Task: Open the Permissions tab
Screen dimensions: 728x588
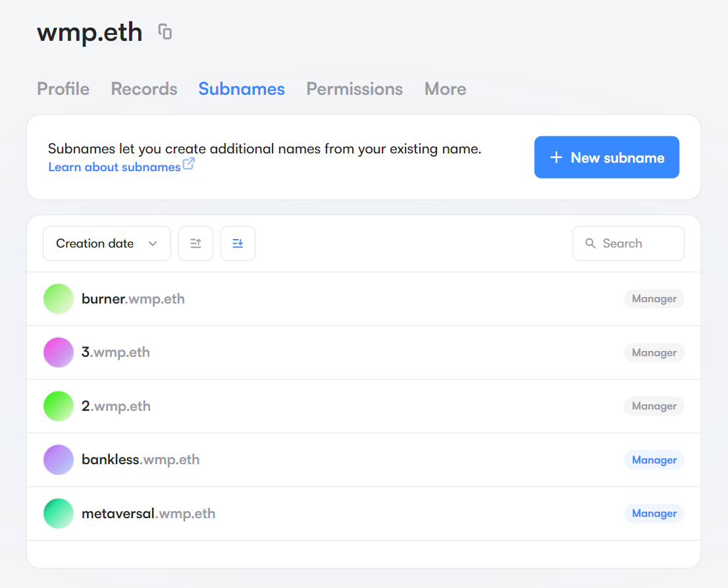Action: [354, 89]
